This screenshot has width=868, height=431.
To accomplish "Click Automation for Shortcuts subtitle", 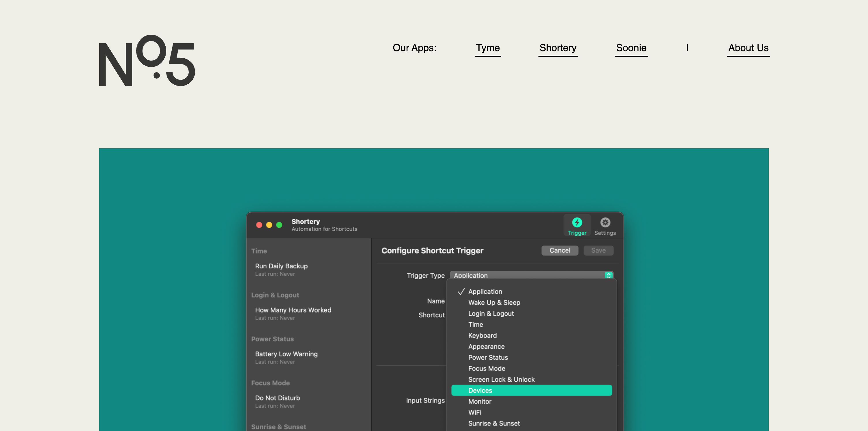I will (x=324, y=229).
